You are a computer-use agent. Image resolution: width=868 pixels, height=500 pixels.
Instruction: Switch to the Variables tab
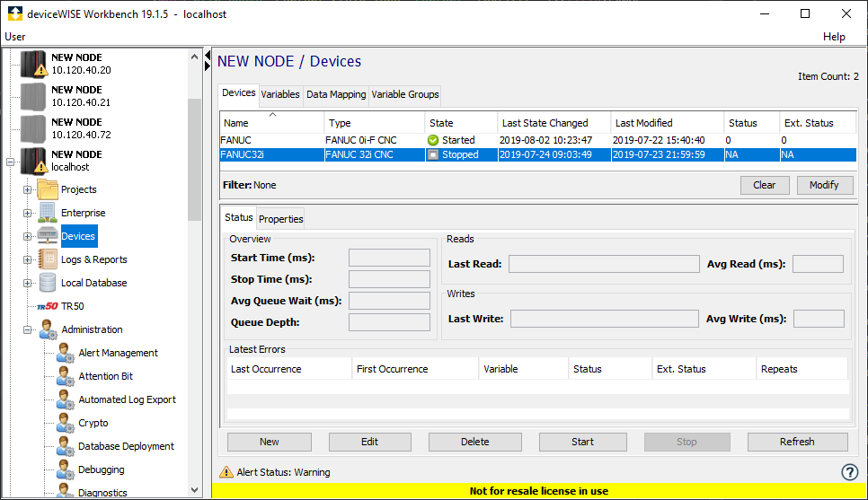click(x=280, y=94)
